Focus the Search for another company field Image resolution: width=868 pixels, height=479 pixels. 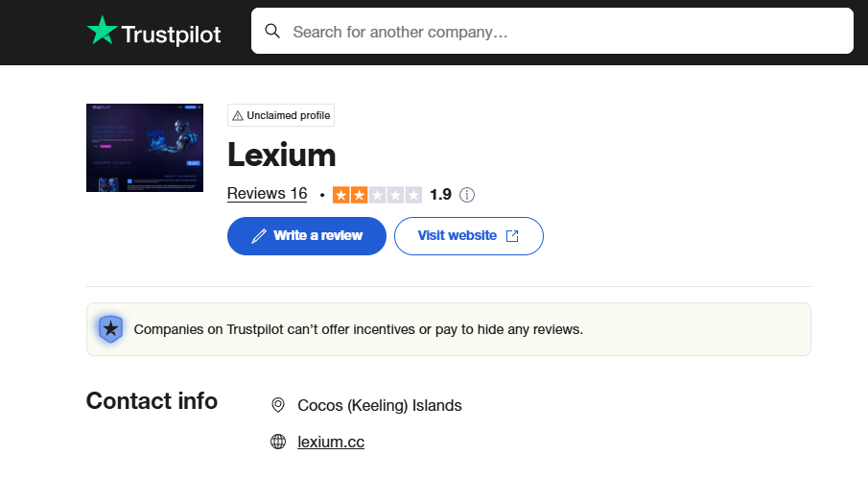[566, 32]
